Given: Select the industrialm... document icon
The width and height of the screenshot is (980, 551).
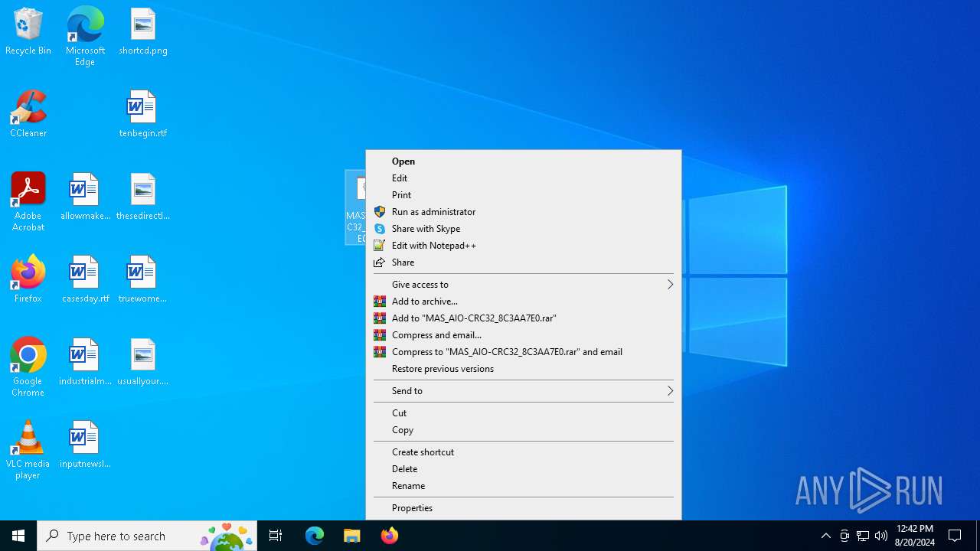Looking at the screenshot, I should (x=85, y=363).
